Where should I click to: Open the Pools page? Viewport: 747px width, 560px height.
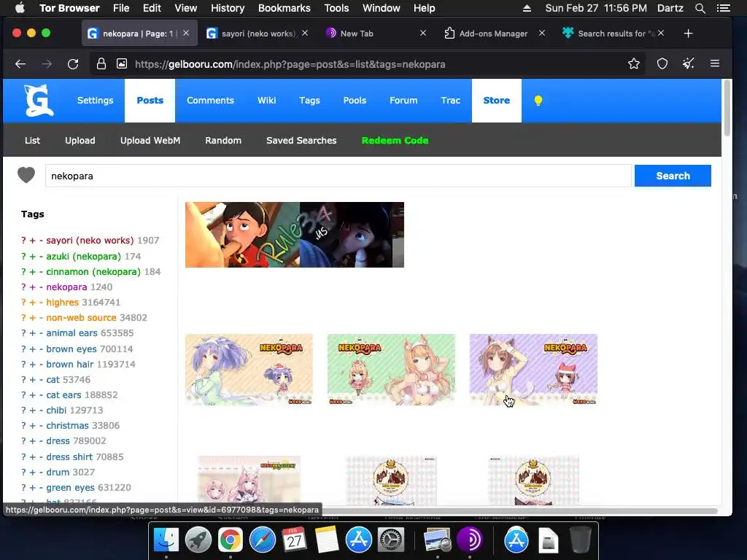click(x=355, y=101)
